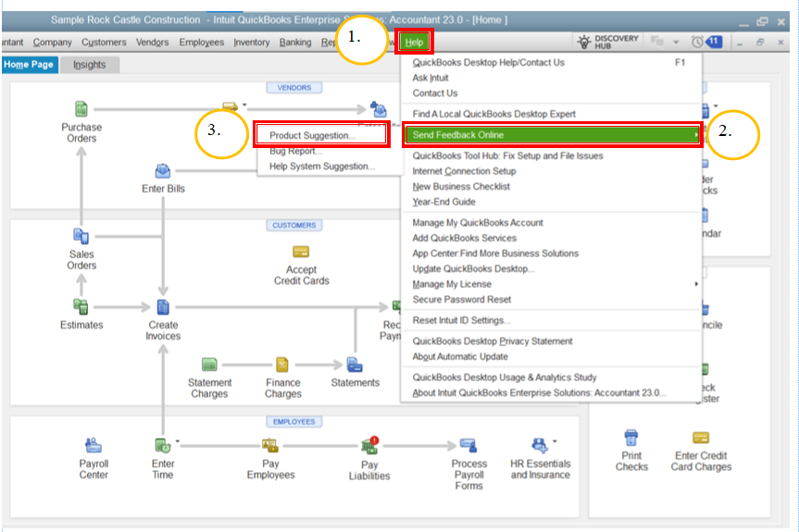The image size is (799, 532).
Task: Open the Banking menu
Action: [x=295, y=43]
